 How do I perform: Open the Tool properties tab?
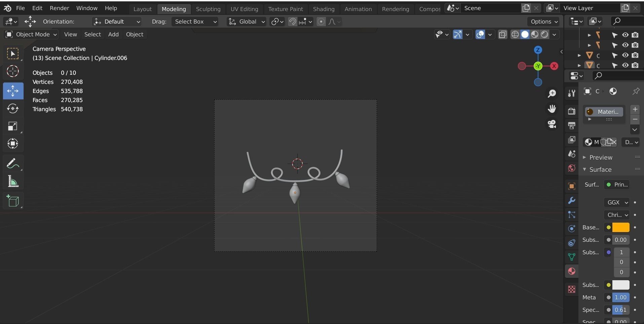[571, 93]
